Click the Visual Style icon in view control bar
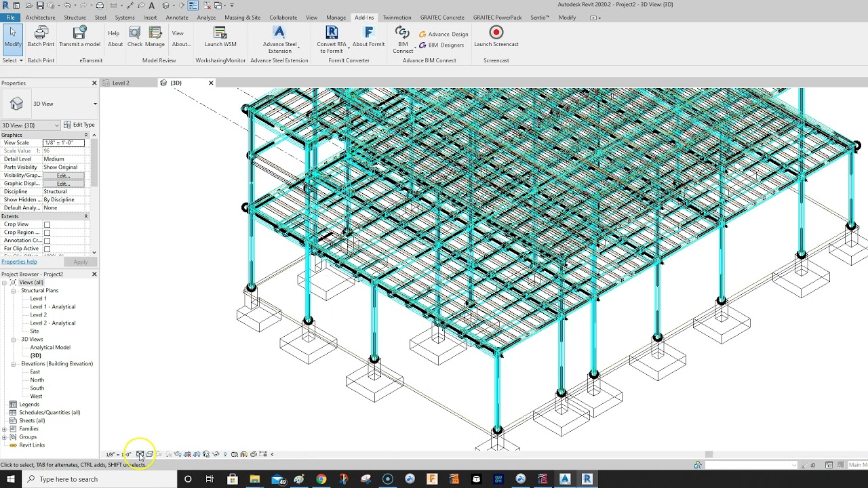The image size is (868, 488). tap(149, 454)
